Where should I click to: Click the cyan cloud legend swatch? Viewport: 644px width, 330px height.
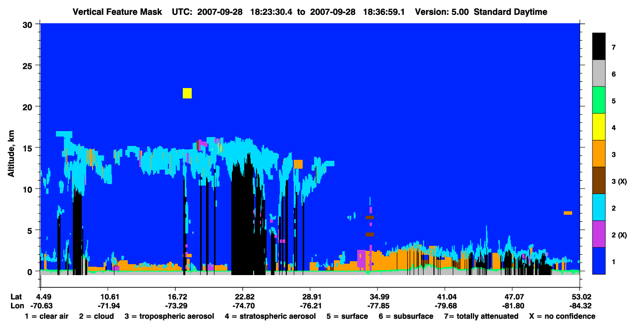coord(599,207)
